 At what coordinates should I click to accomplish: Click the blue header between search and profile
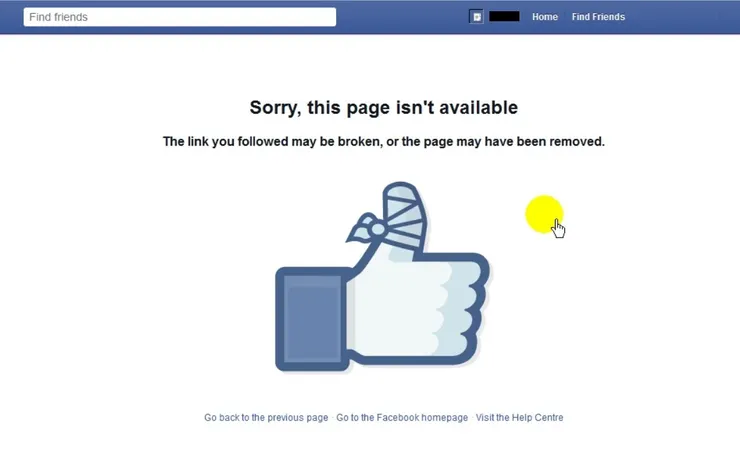pyautogui.click(x=403, y=17)
